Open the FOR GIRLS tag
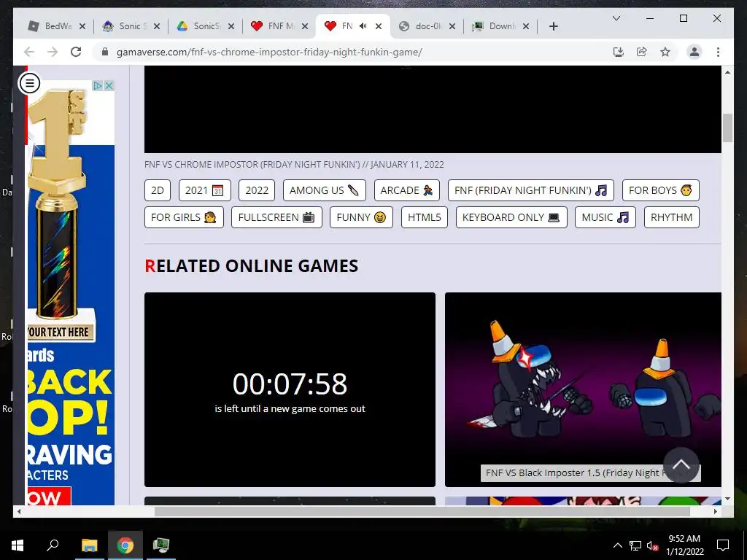The height and width of the screenshot is (560, 747). point(184,217)
